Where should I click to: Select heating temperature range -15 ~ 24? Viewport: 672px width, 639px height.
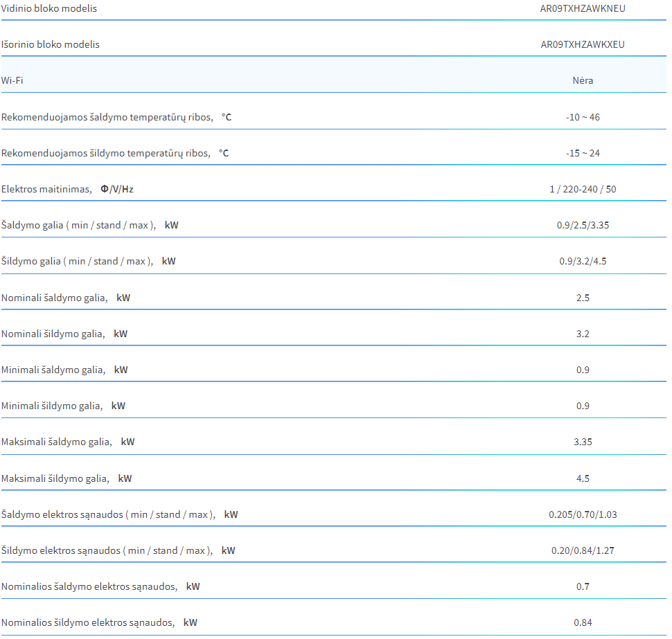click(x=583, y=153)
